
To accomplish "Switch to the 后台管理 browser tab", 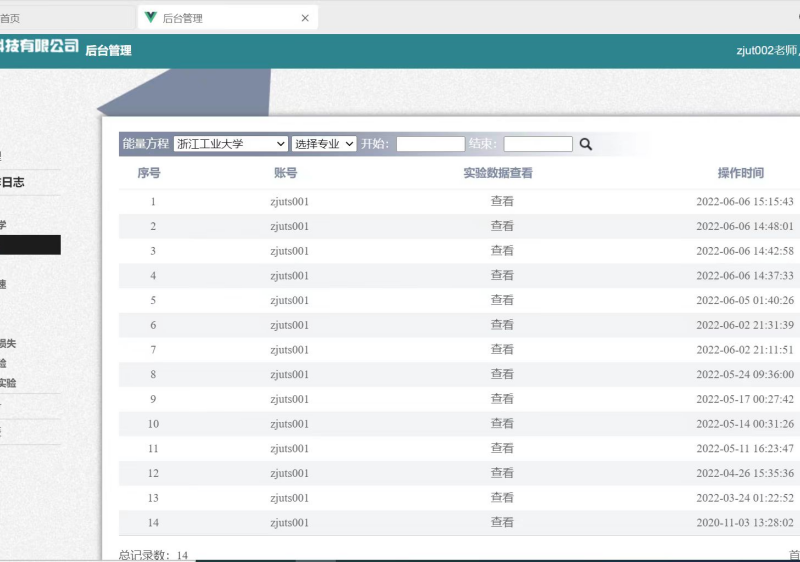I will (228, 18).
